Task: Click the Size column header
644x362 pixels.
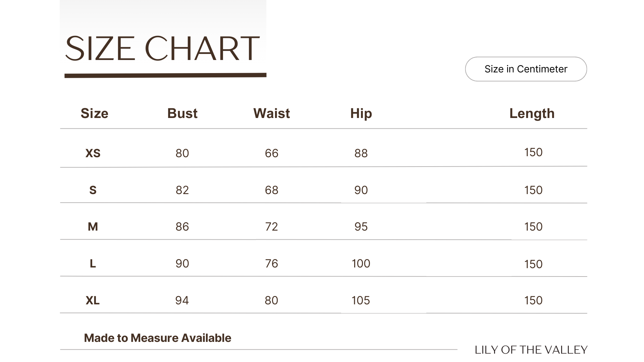Action: pyautogui.click(x=94, y=114)
